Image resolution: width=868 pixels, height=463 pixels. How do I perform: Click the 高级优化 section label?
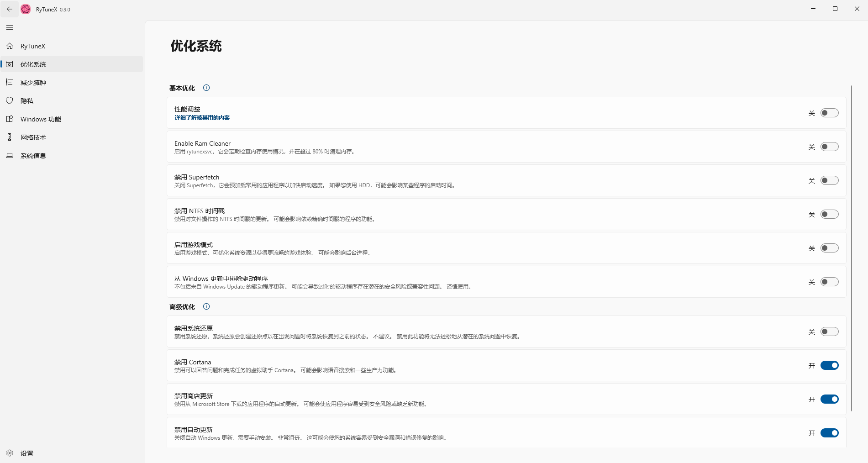[182, 307]
